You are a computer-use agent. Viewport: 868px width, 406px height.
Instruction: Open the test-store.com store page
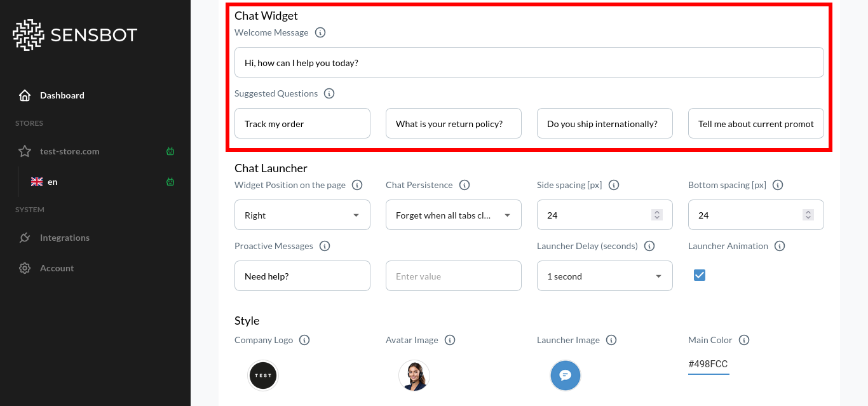(x=70, y=151)
